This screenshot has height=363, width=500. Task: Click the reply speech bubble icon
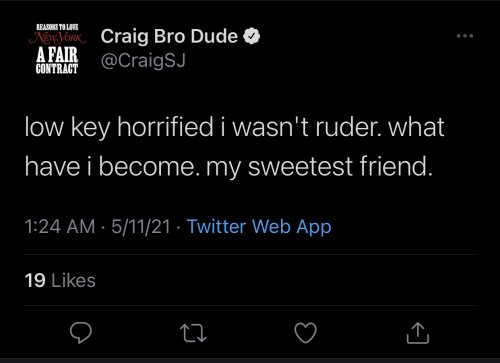[x=81, y=333]
